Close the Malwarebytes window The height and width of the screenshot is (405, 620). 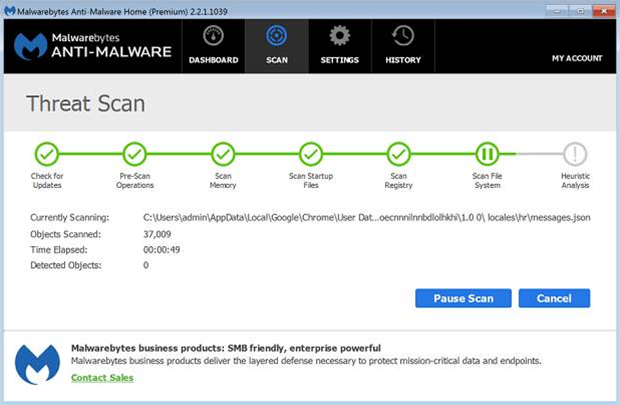point(604,11)
